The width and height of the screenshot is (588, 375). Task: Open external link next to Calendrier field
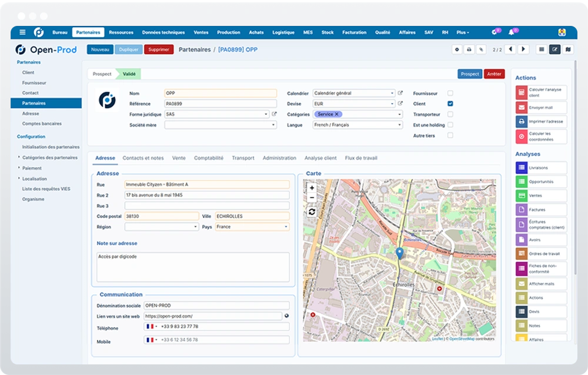point(400,93)
